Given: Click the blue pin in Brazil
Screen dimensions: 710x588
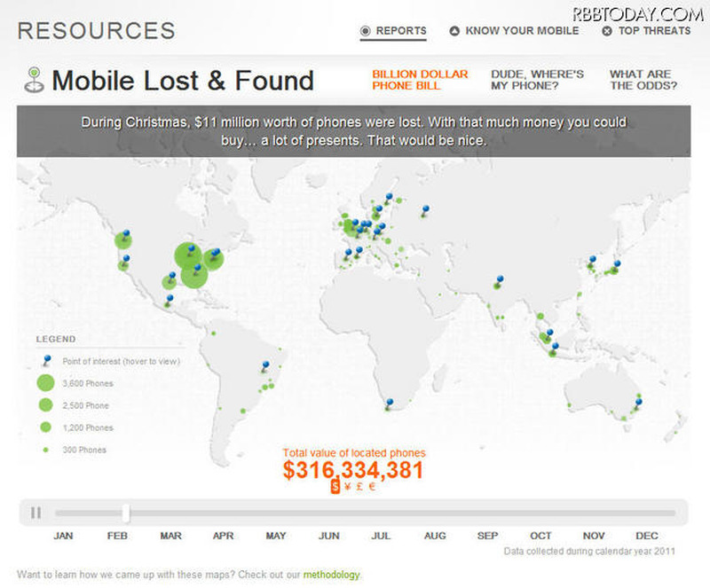Looking at the screenshot, I should pyautogui.click(x=265, y=365).
